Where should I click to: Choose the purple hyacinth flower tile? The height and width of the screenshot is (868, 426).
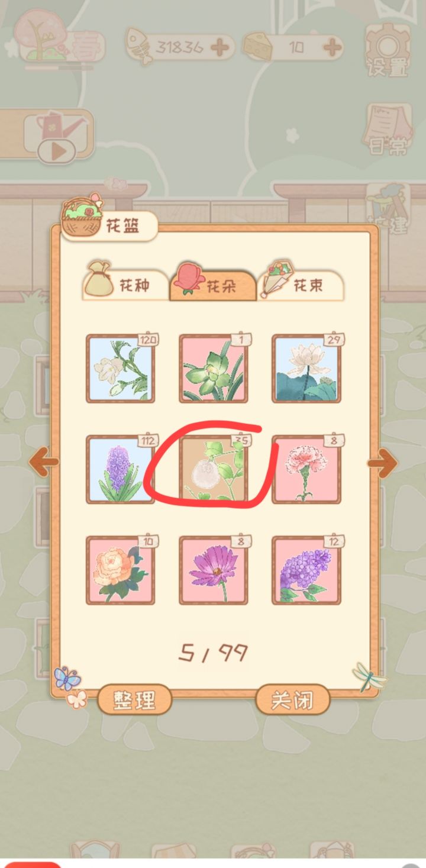point(120,470)
